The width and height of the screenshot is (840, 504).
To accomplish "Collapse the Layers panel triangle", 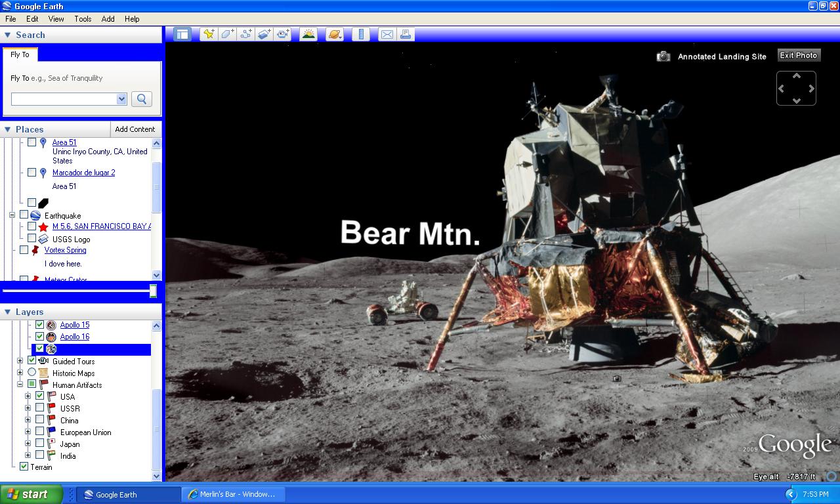I will [7, 312].
